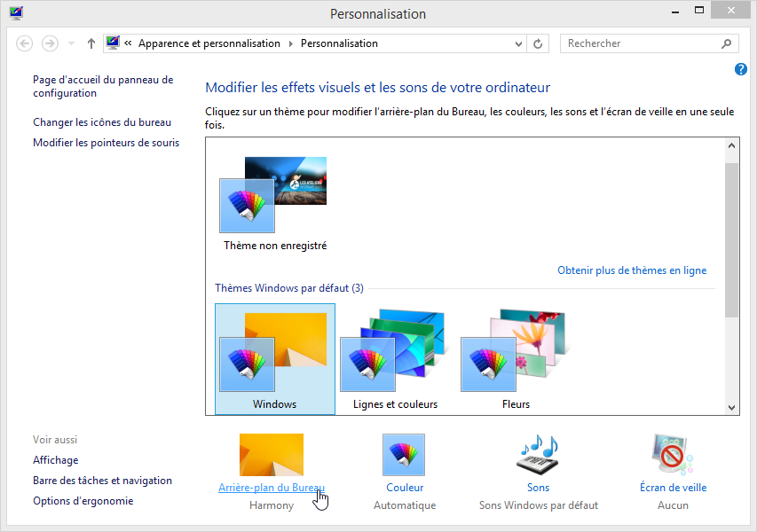
Task: Click the Écran de veille link
Action: coord(673,487)
